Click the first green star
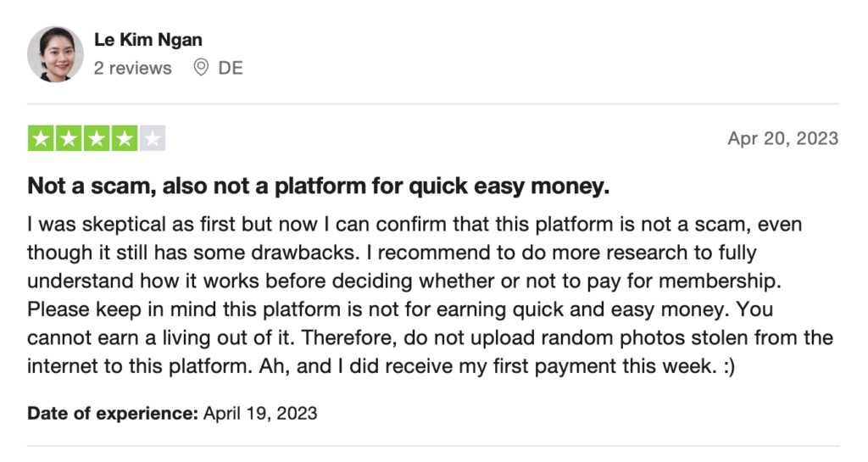This screenshot has height=462, width=868. [x=41, y=138]
